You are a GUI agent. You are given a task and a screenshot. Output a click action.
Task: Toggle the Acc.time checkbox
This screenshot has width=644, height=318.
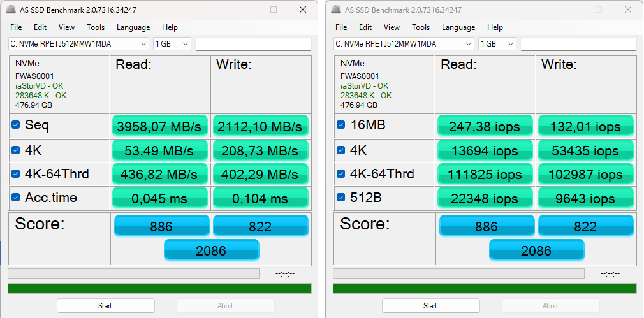(x=16, y=198)
